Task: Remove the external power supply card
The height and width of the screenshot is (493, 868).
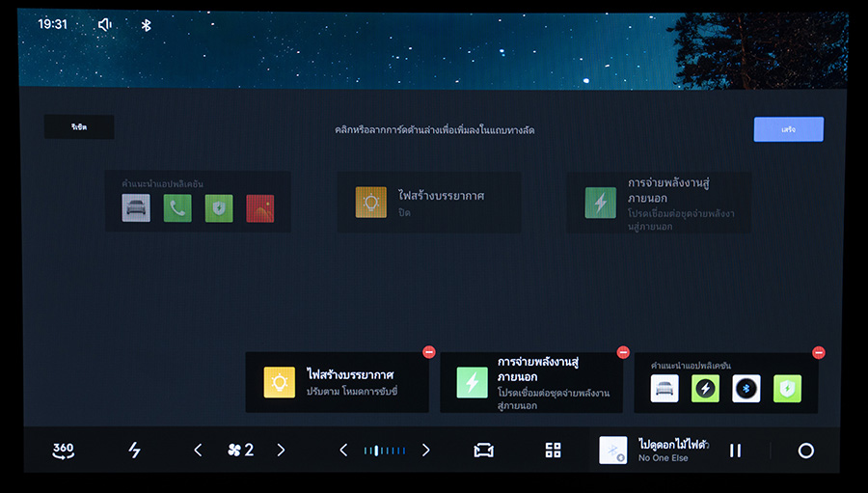Action: [623, 353]
